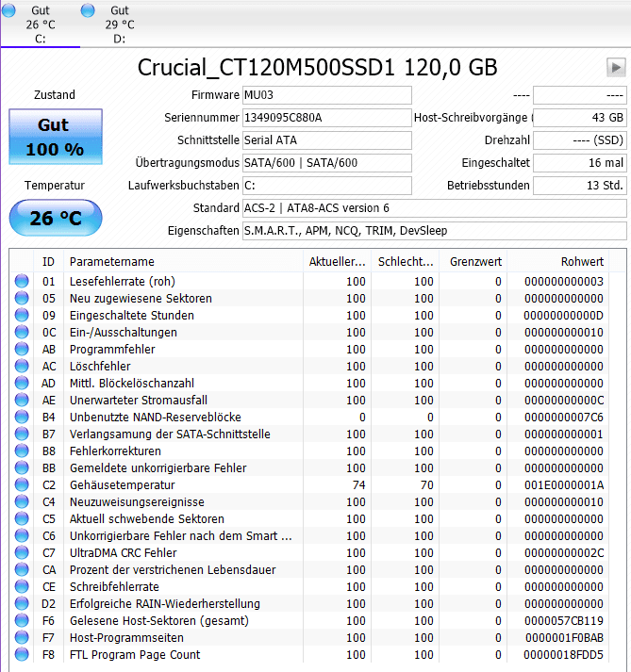Click the ID column header

(x=48, y=261)
